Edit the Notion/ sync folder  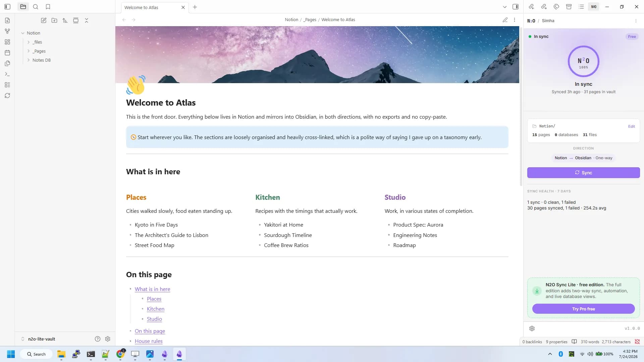tap(632, 126)
